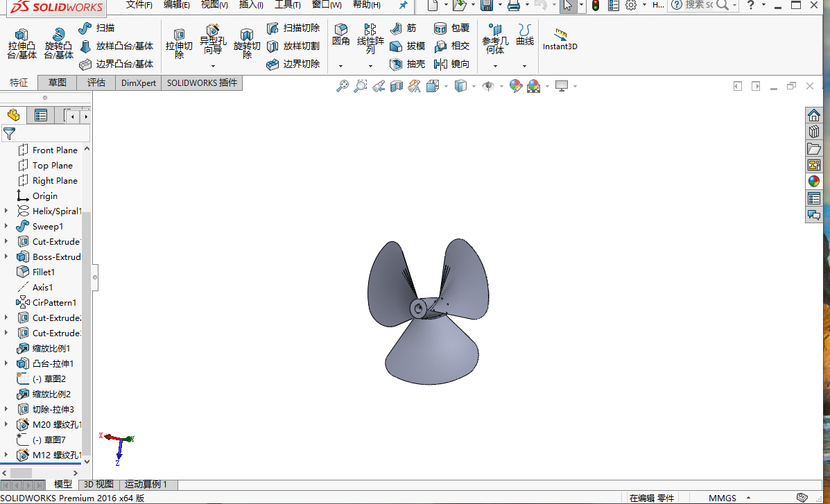Open the 窗口 Window menu
This screenshot has width=830, height=504.
point(326,5)
